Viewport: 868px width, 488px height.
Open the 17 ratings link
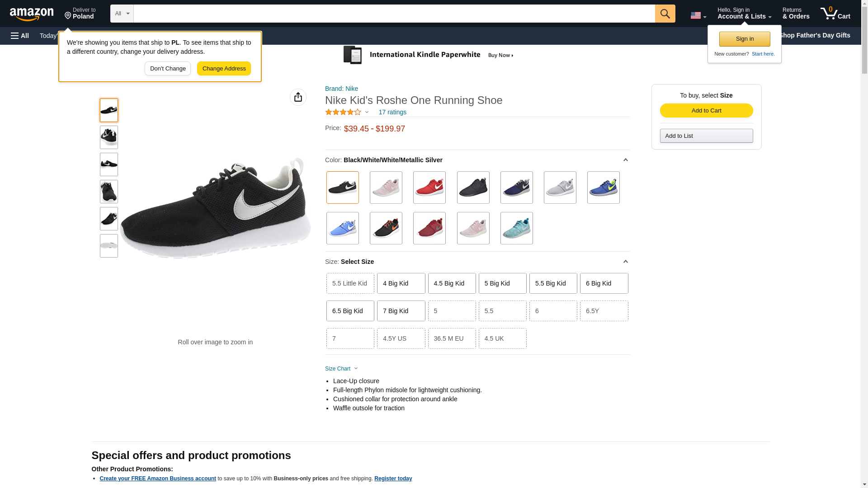click(392, 112)
